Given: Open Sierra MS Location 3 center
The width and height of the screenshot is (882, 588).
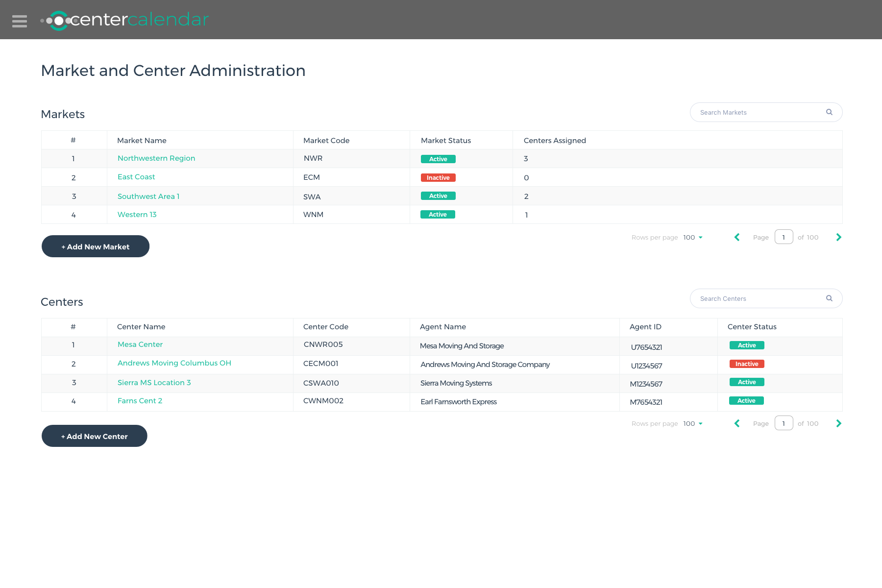Looking at the screenshot, I should coord(154,383).
